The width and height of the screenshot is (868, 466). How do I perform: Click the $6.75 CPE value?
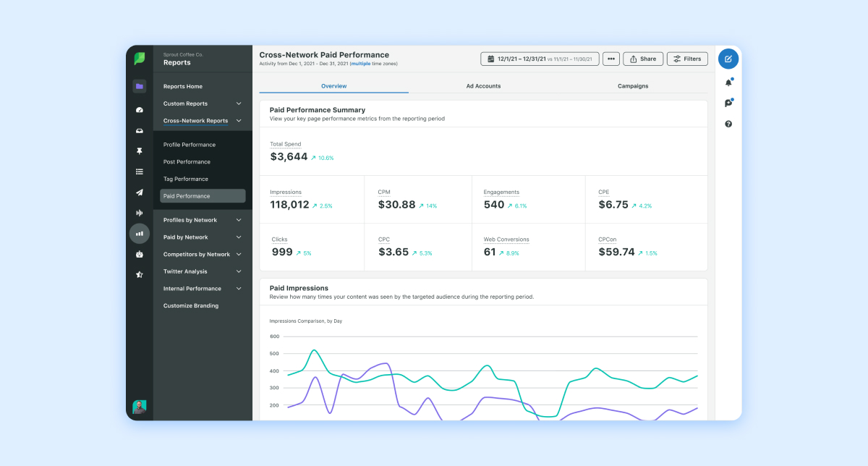tap(613, 205)
